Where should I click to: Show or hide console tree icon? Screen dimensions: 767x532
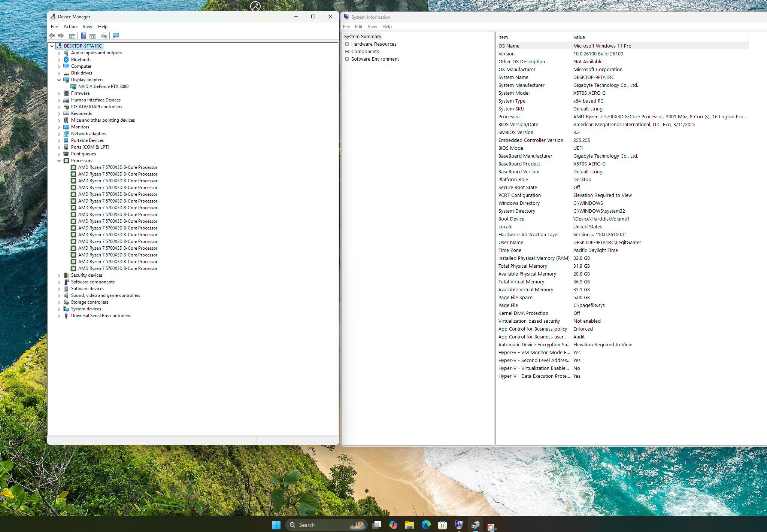(x=72, y=36)
